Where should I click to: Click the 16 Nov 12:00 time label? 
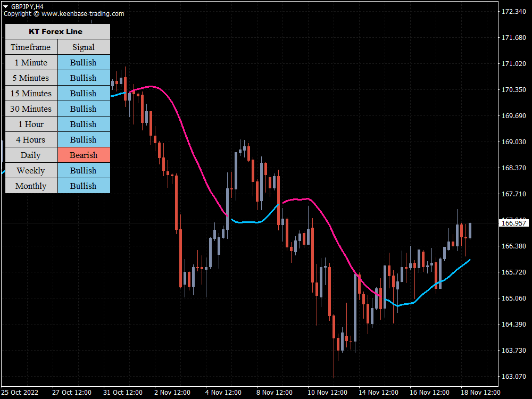pyautogui.click(x=429, y=393)
